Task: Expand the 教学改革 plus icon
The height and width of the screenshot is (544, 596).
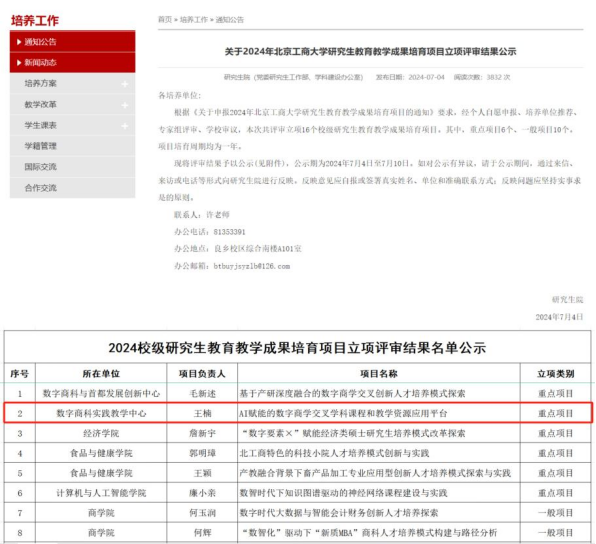Action: (x=125, y=105)
